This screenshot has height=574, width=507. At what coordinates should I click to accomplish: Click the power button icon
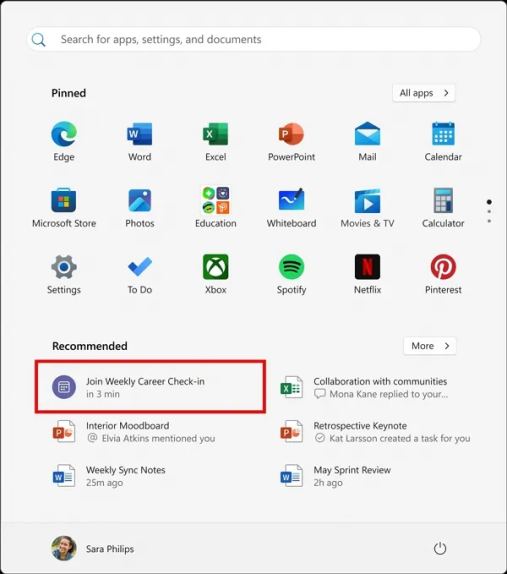pyautogui.click(x=440, y=548)
